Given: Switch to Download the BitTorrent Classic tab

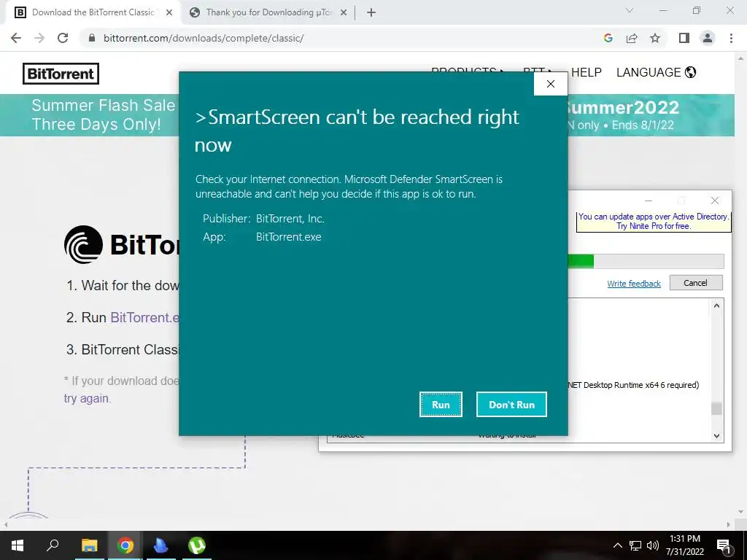Looking at the screenshot, I should (93, 12).
